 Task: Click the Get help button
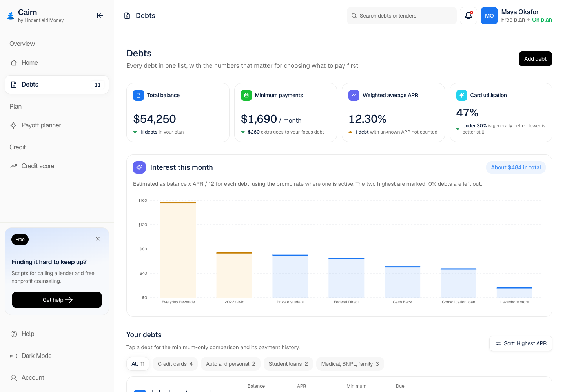pos(57,300)
